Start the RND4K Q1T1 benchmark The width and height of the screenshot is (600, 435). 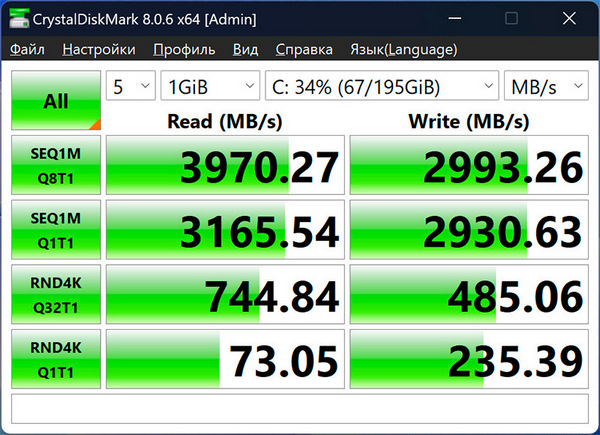(x=56, y=358)
